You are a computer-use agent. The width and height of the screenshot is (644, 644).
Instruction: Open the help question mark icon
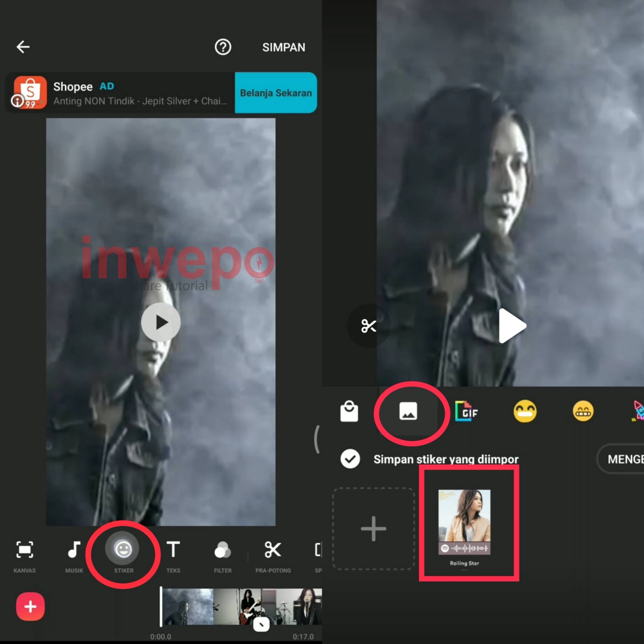(x=223, y=47)
